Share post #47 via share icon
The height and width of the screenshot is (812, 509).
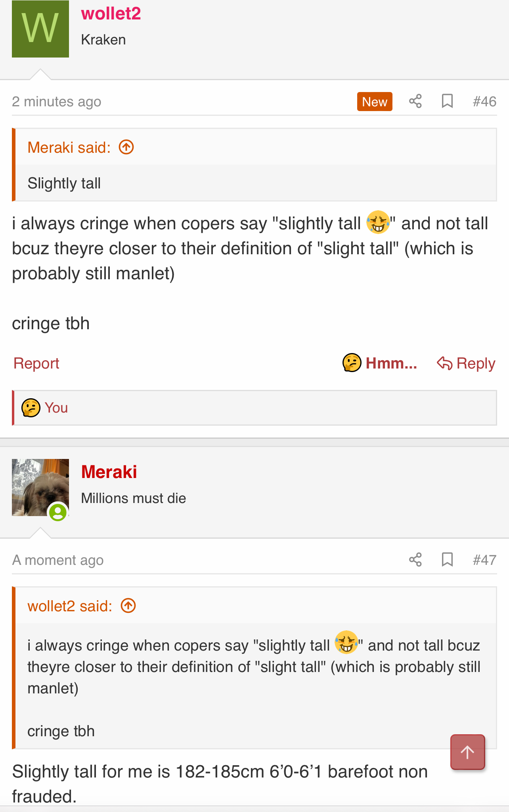tap(415, 560)
